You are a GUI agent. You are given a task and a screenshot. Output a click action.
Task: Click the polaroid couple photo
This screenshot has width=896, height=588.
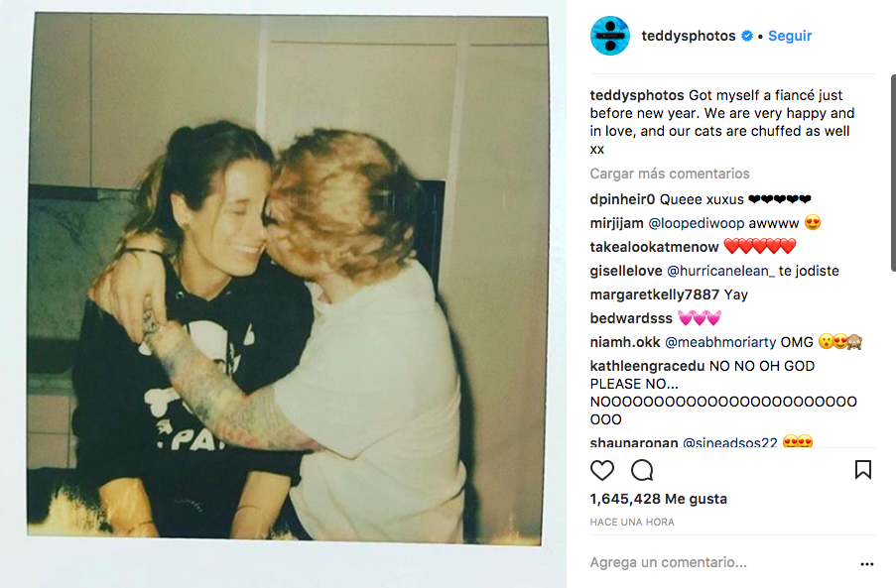[286, 278]
